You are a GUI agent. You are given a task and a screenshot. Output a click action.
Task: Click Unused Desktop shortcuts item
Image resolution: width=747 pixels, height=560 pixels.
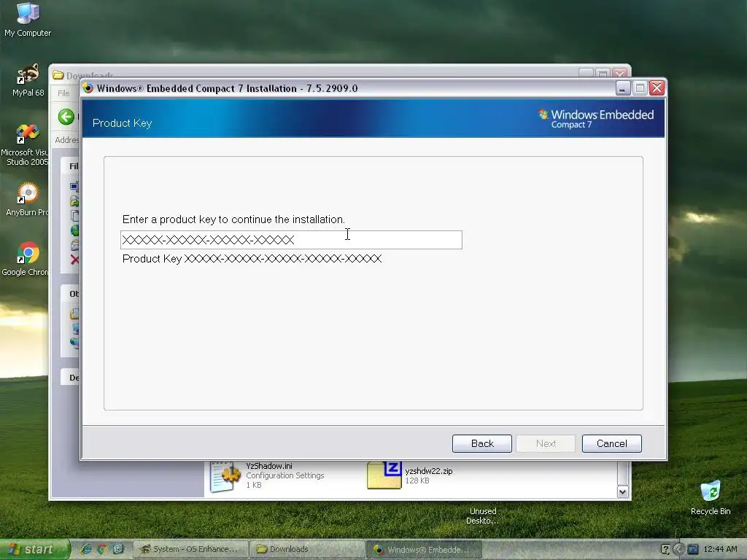click(483, 516)
